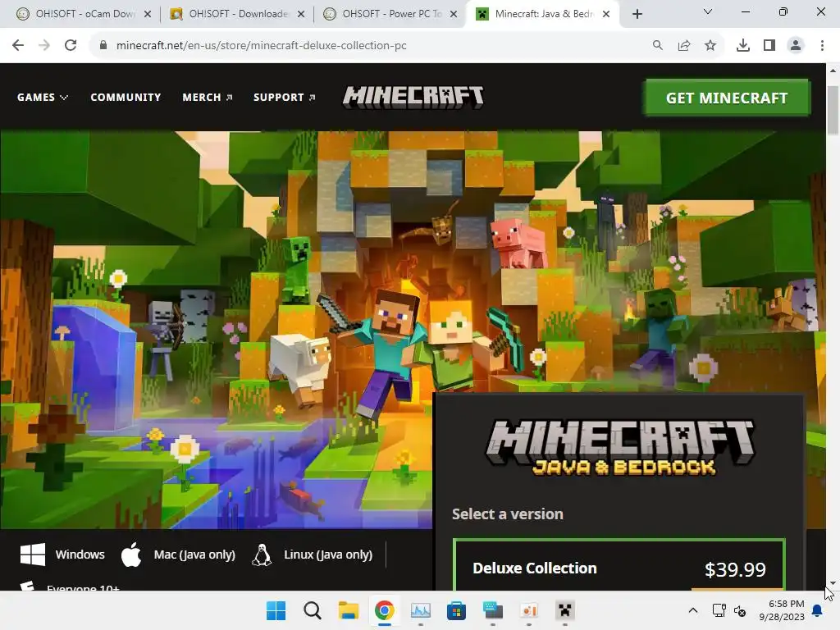Open the resource monitor taskbar app
Viewport: 840px width, 630px height.
tap(421, 610)
